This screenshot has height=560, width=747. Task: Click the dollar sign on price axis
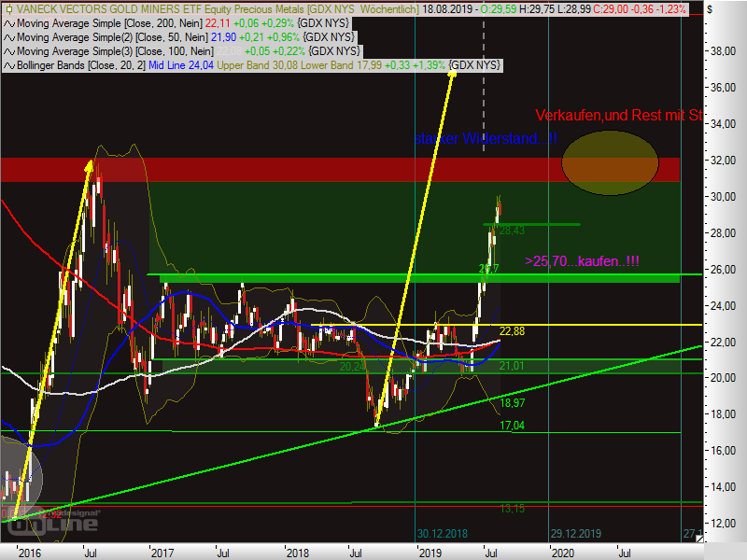point(710,9)
